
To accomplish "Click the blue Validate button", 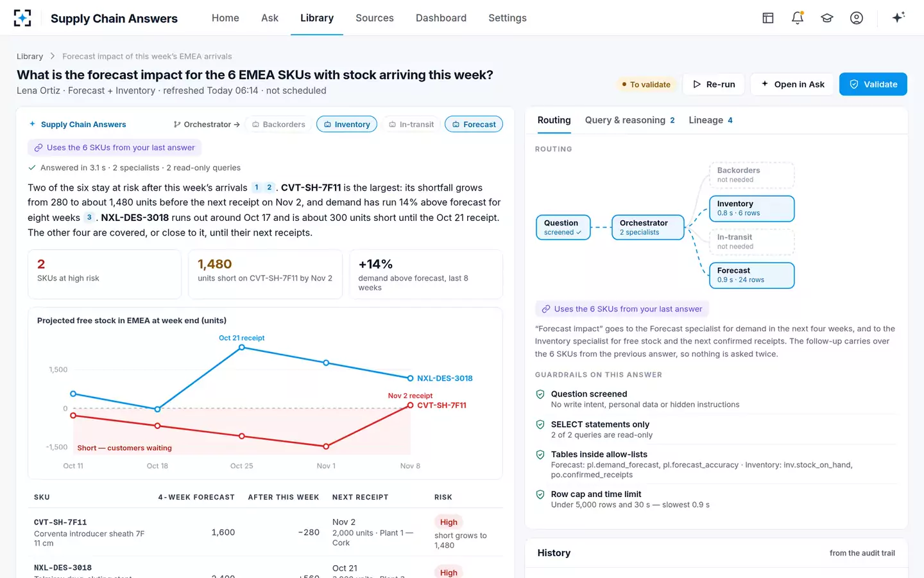I will click(x=873, y=84).
